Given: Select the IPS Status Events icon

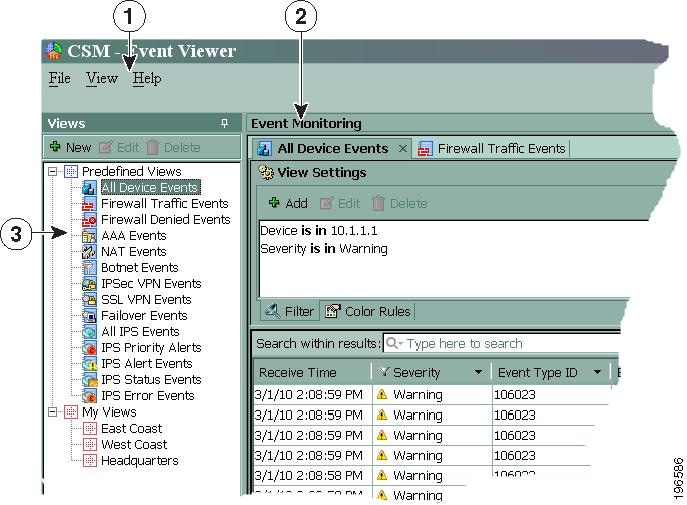Looking at the screenshot, I should click(x=89, y=380).
